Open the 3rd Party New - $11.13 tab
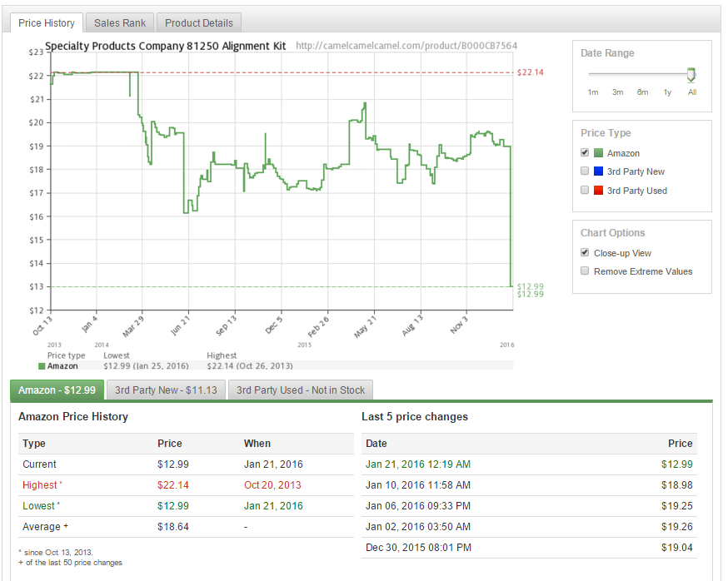 (166, 390)
